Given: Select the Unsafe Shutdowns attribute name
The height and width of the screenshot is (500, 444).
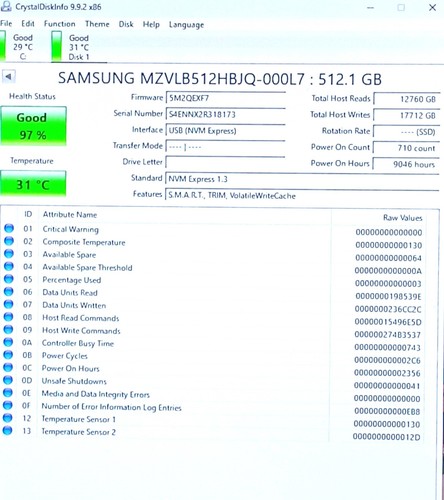Looking at the screenshot, I should click(x=74, y=381).
